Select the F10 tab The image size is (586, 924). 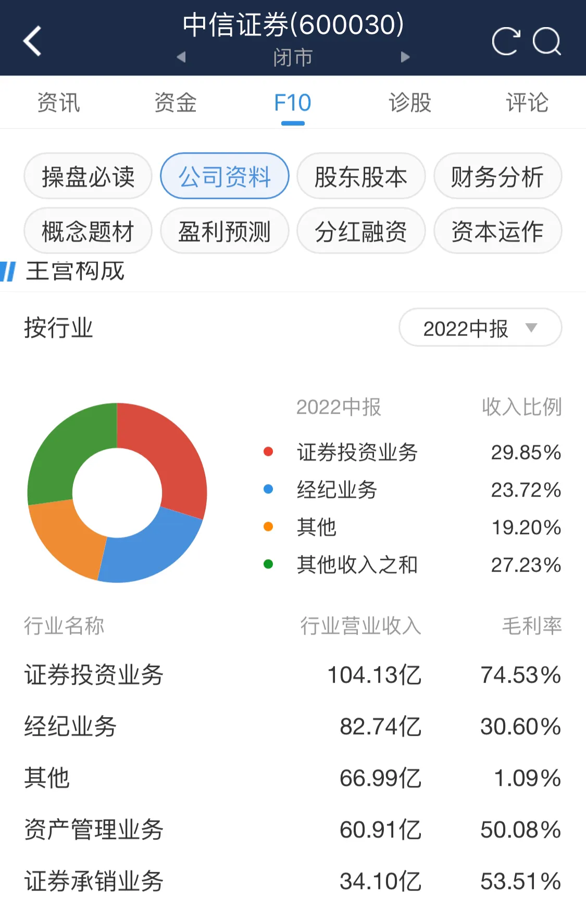click(x=293, y=103)
